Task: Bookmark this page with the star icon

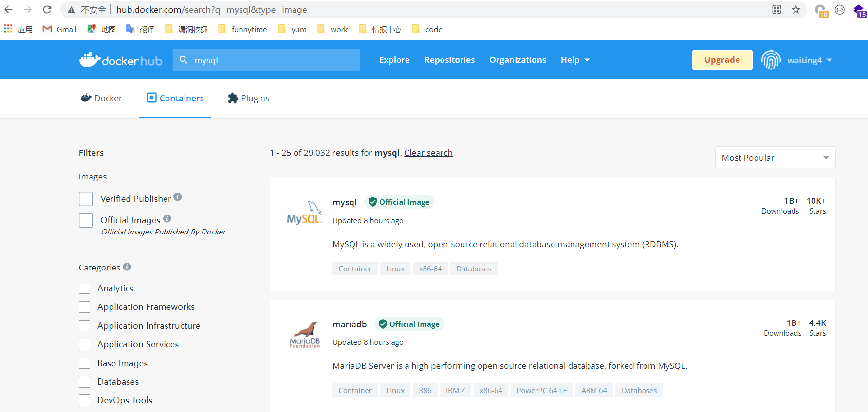Action: [796, 10]
